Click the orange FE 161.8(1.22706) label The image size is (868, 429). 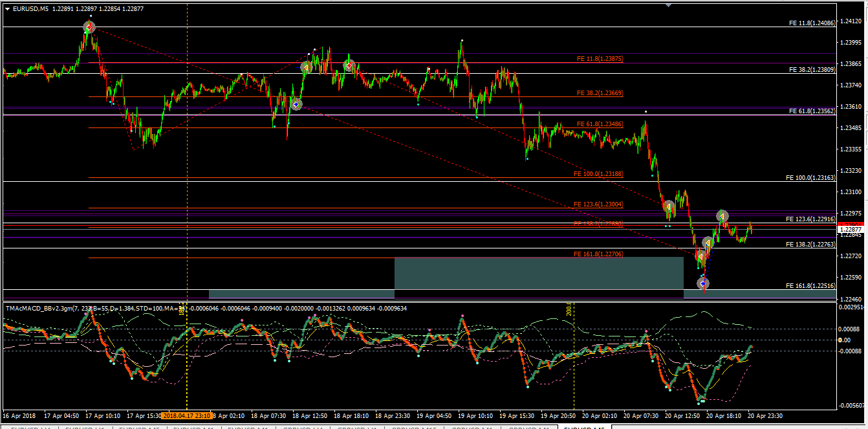tap(598, 254)
